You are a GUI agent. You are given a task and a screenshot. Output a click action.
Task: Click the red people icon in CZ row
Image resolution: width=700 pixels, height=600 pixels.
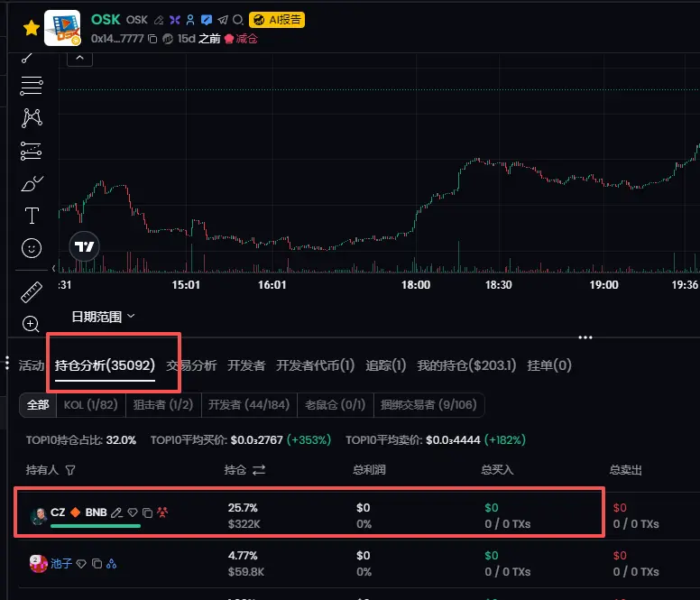click(162, 512)
